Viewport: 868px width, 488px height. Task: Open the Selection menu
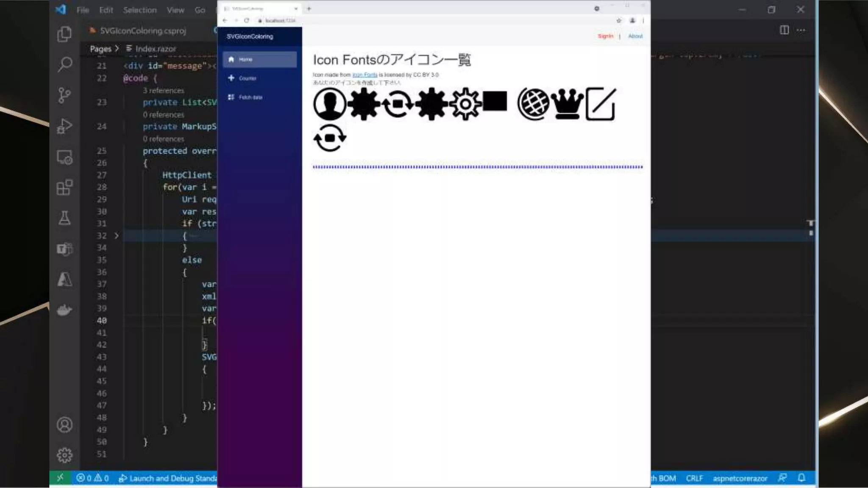click(140, 10)
